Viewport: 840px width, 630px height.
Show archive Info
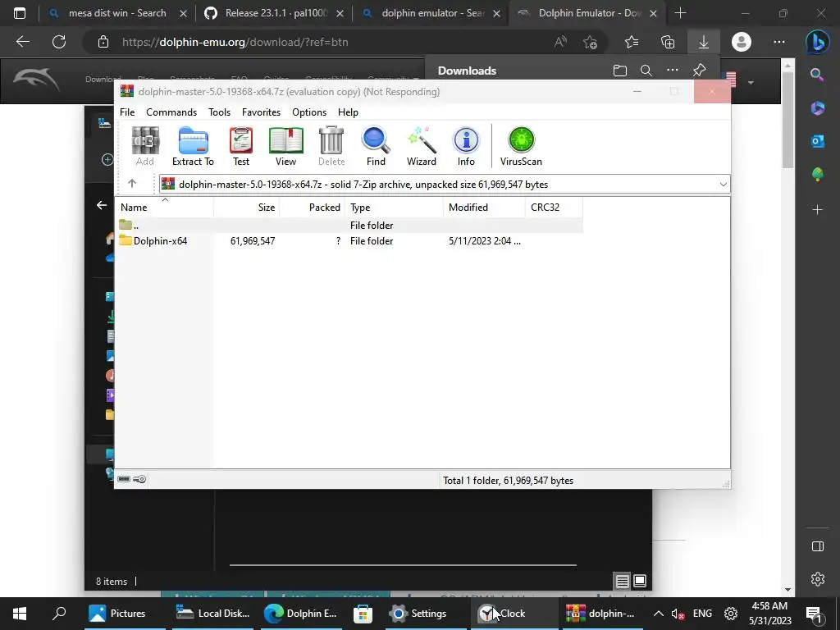pyautogui.click(x=466, y=146)
